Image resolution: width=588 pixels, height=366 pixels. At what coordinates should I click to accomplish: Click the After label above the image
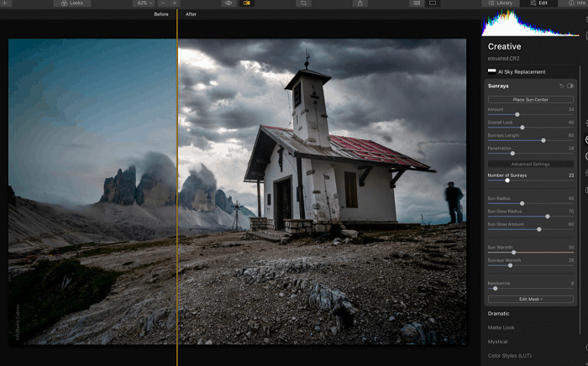coord(191,14)
